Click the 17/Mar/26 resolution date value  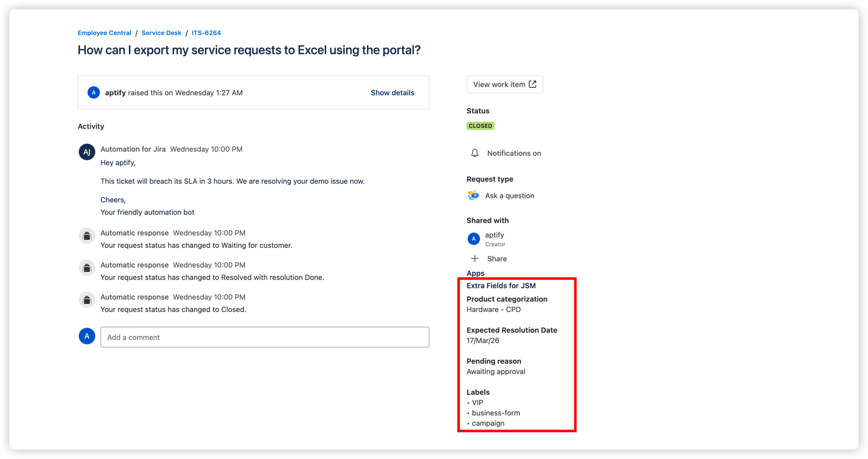[483, 340]
